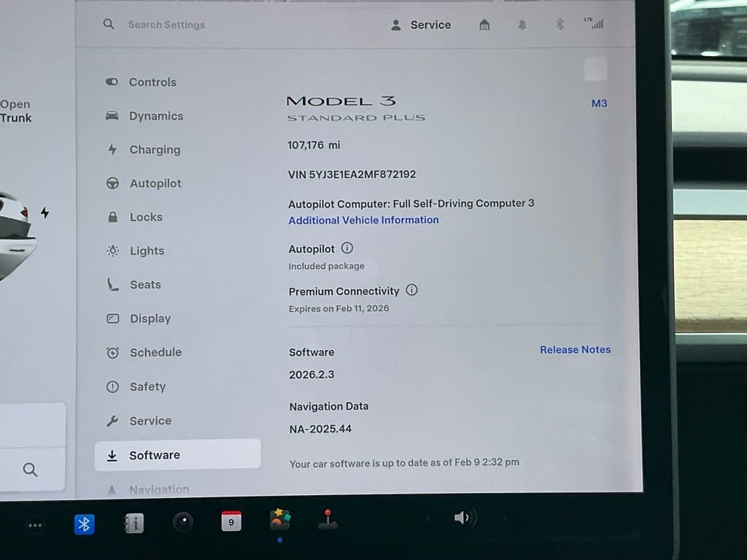Tap the Autopilot steering wheel icon
The height and width of the screenshot is (560, 747).
click(x=112, y=183)
